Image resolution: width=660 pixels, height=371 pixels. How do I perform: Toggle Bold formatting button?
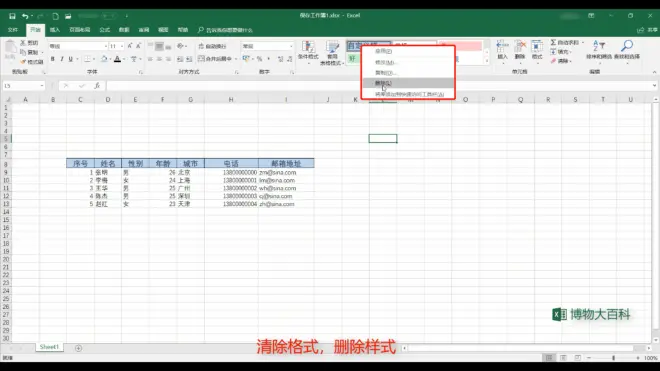tap(53, 59)
